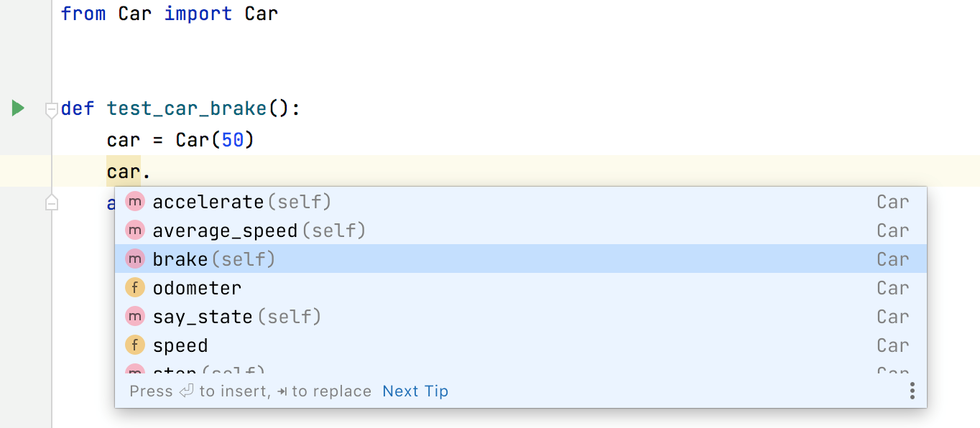Collapse the test_car_brake function via gutter marker
The width and height of the screenshot is (980, 428).
tap(51, 109)
